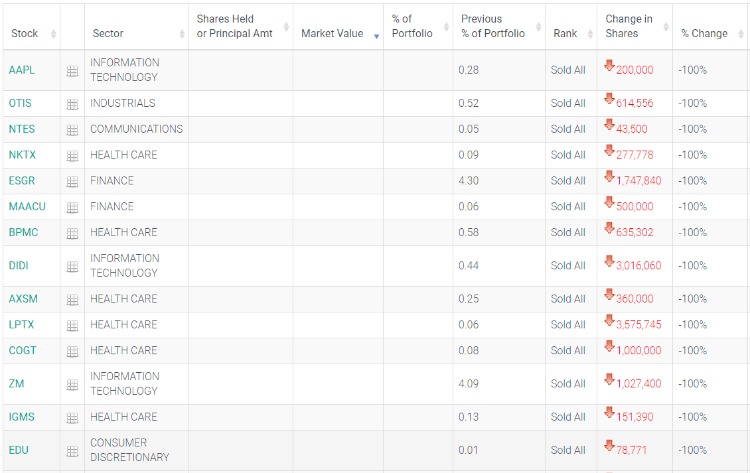750x473 pixels.
Task: Open the IGMS stock link
Action: 22,417
